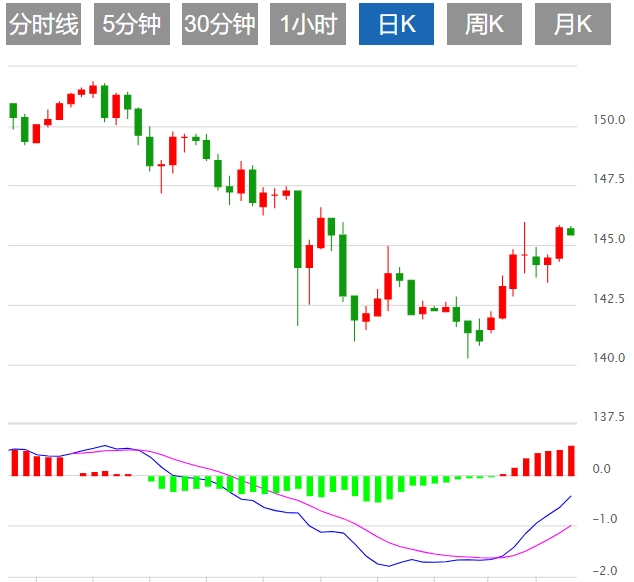Click the 137.5 price axis label
Viewport: 634px width, 582px height.
tap(607, 417)
